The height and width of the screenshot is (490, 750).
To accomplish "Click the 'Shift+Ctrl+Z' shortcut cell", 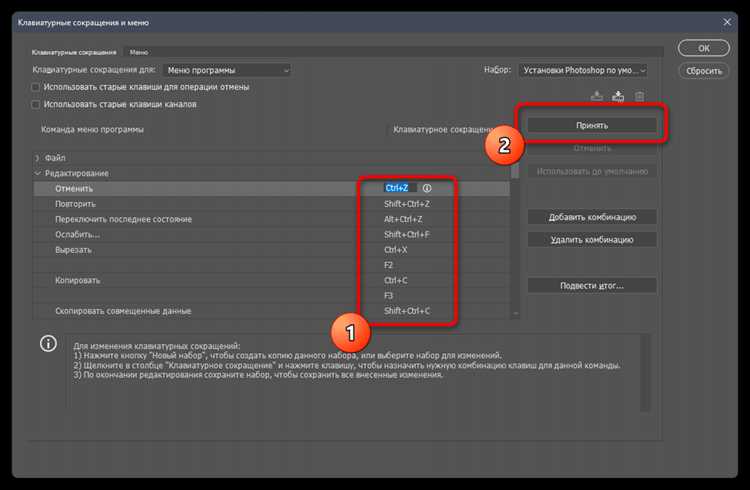I will 407,204.
